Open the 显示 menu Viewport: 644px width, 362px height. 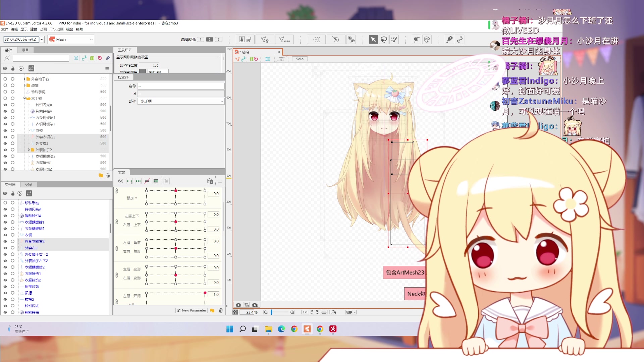[x=24, y=29]
